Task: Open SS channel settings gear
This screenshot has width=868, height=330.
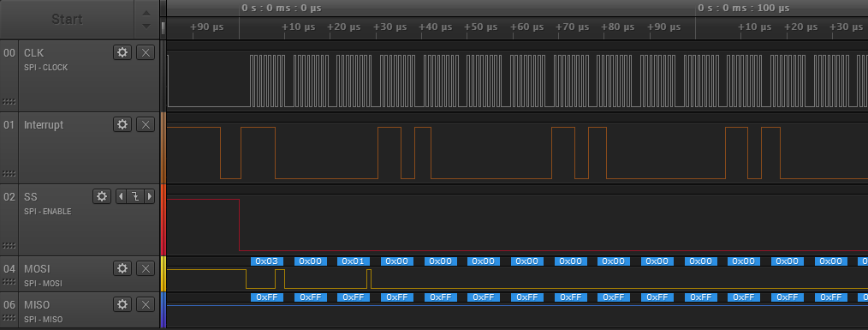Action: point(102,196)
